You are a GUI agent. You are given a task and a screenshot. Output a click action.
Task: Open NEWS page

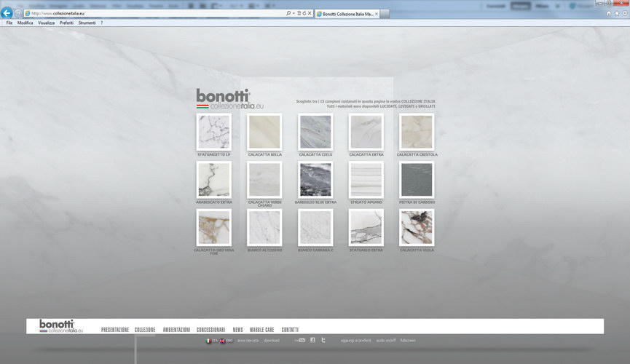pyautogui.click(x=238, y=330)
